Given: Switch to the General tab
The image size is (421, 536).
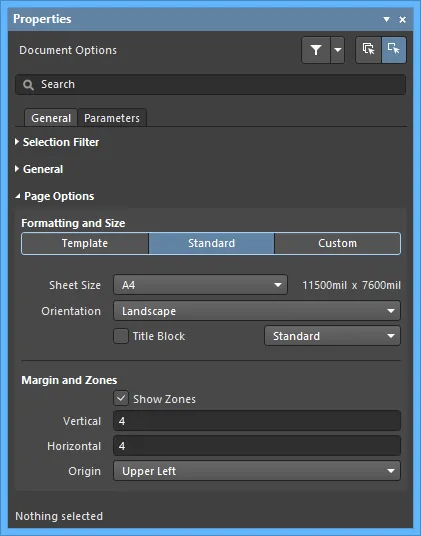Looking at the screenshot, I should (51, 118).
